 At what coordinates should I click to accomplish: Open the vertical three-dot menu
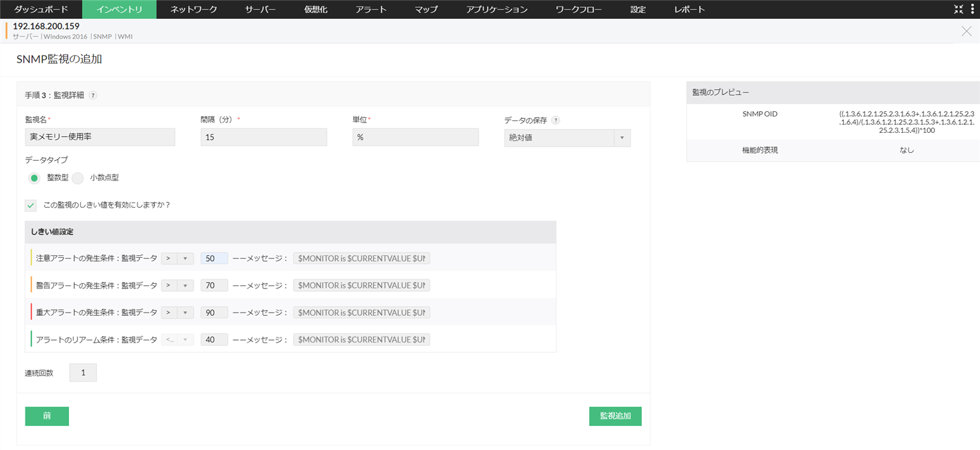(x=972, y=9)
